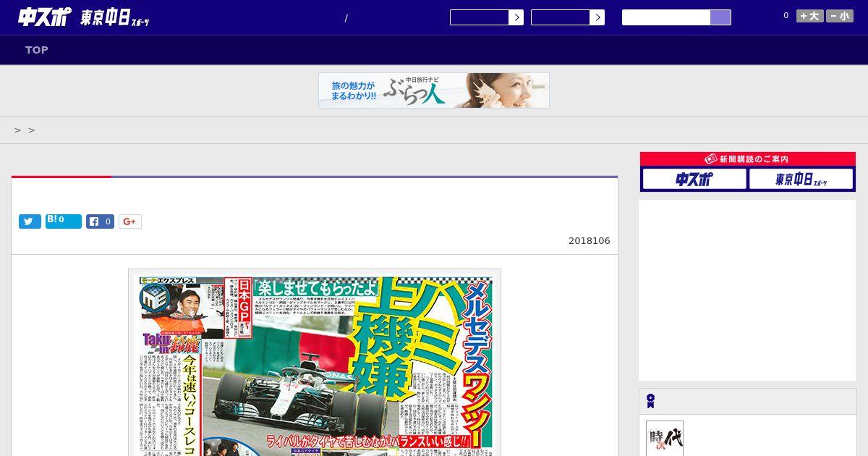Decrease font size with −小 button
Image resolution: width=868 pixels, height=456 pixels.
tap(840, 16)
